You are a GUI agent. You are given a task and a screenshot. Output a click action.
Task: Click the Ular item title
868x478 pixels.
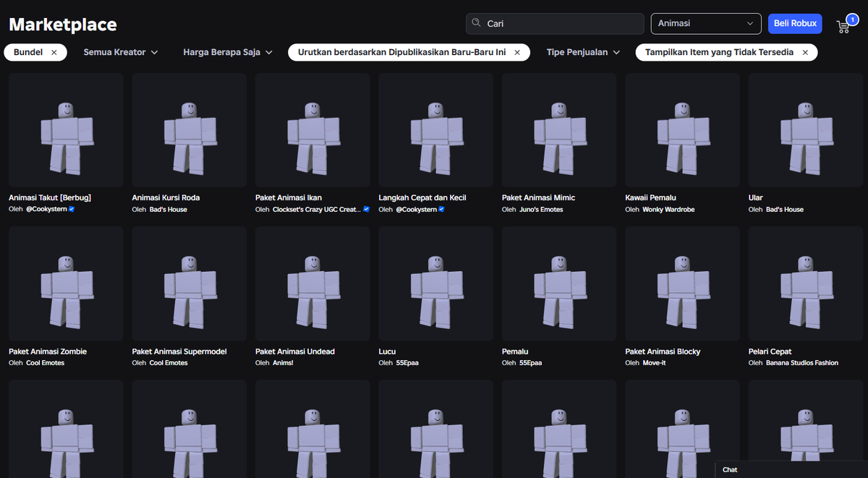756,197
